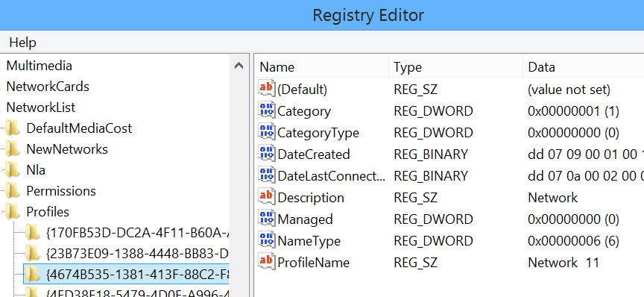Select the DateCreated value name
Image resolution: width=644 pixels, height=297 pixels.
[314, 154]
